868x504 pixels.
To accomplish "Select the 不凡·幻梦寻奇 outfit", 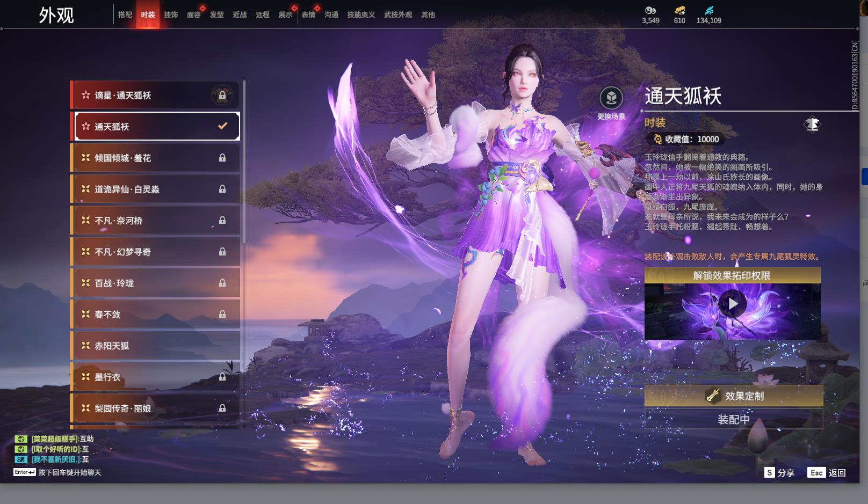I will (x=156, y=252).
